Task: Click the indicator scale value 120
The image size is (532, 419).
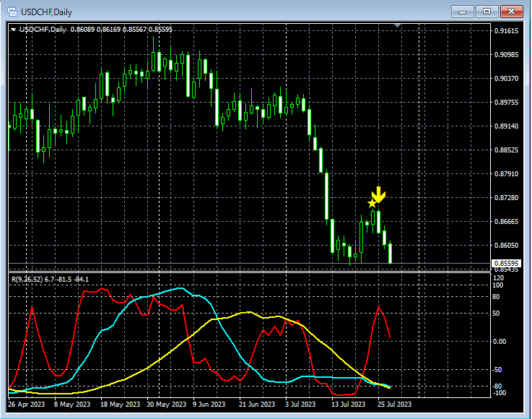Action: 498,278
